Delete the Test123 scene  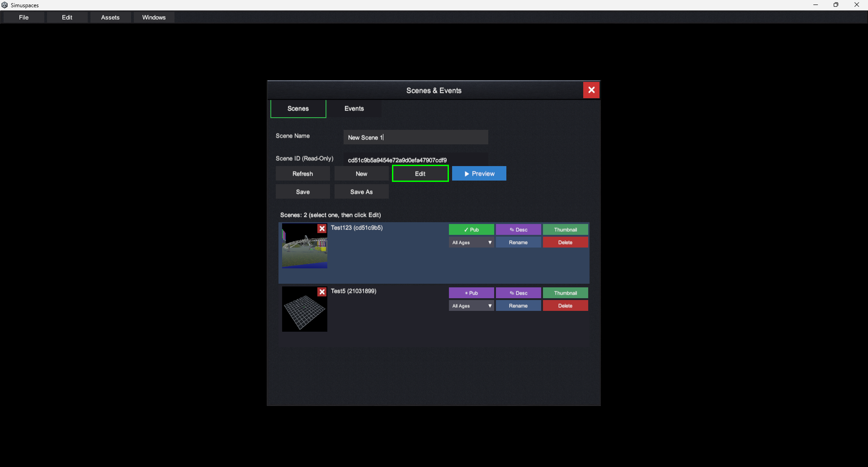pos(566,243)
